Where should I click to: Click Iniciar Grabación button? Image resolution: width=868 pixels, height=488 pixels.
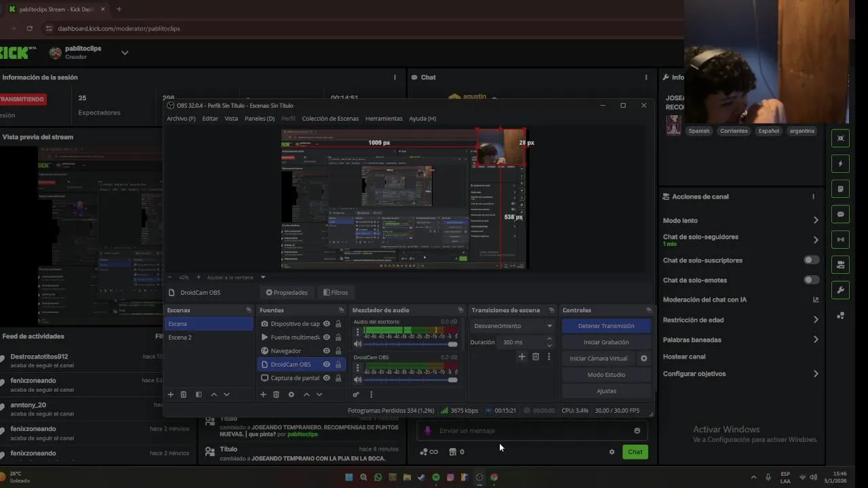(606, 342)
